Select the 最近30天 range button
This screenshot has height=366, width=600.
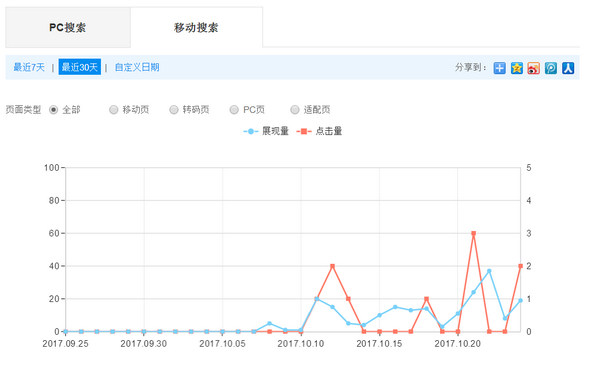pos(80,67)
